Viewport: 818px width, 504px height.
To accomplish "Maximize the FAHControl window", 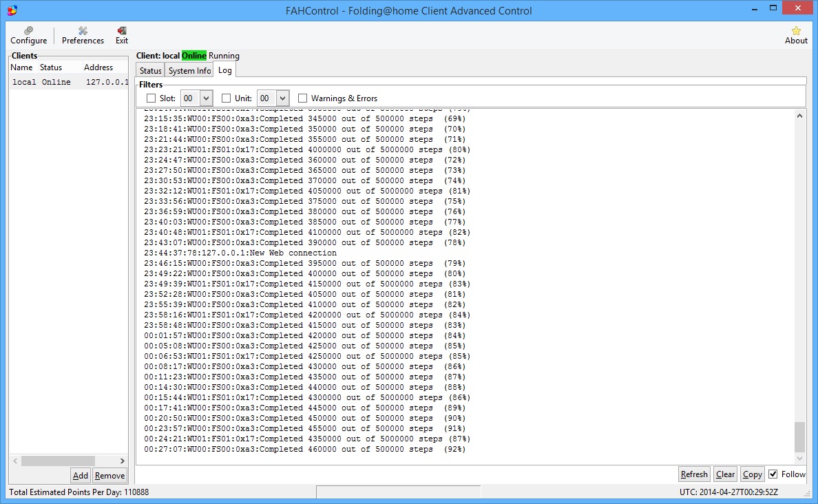I will click(x=773, y=8).
